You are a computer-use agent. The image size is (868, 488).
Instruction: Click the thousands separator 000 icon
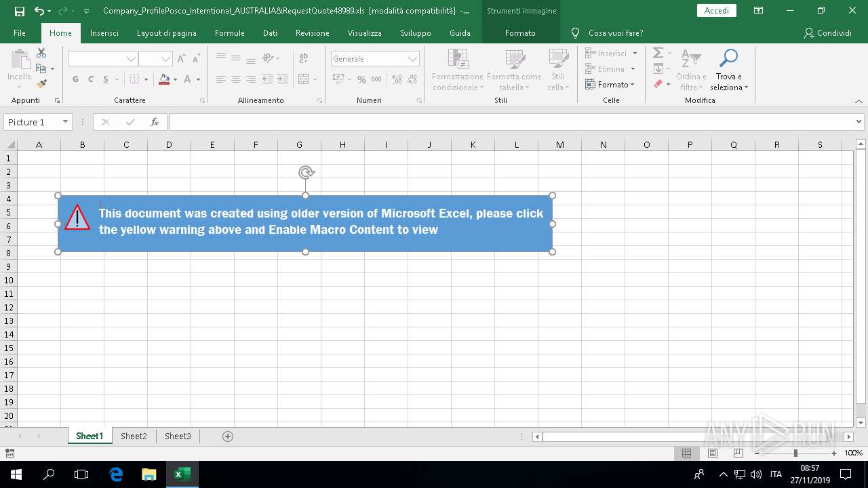[x=377, y=79]
